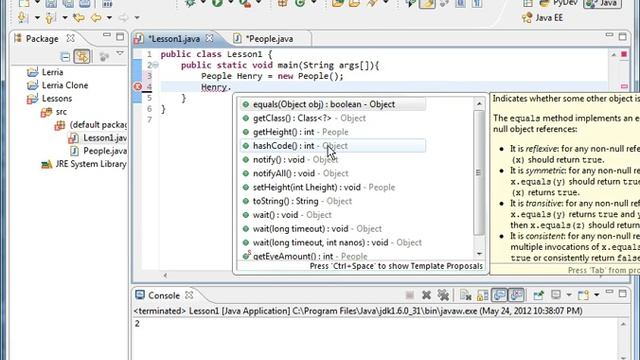The height and width of the screenshot is (360, 640).
Task: Open the back navigation history dropdown
Action: pos(109,18)
